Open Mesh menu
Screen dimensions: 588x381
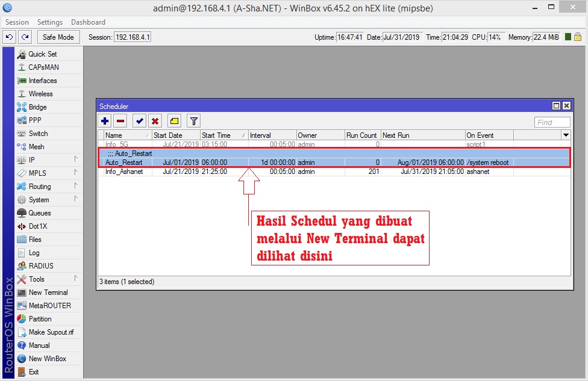[36, 147]
